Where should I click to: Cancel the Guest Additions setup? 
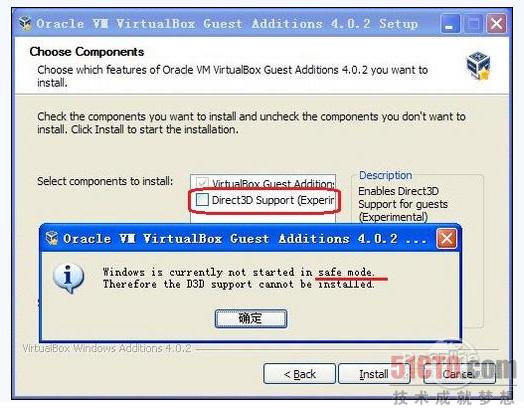pyautogui.click(x=459, y=374)
